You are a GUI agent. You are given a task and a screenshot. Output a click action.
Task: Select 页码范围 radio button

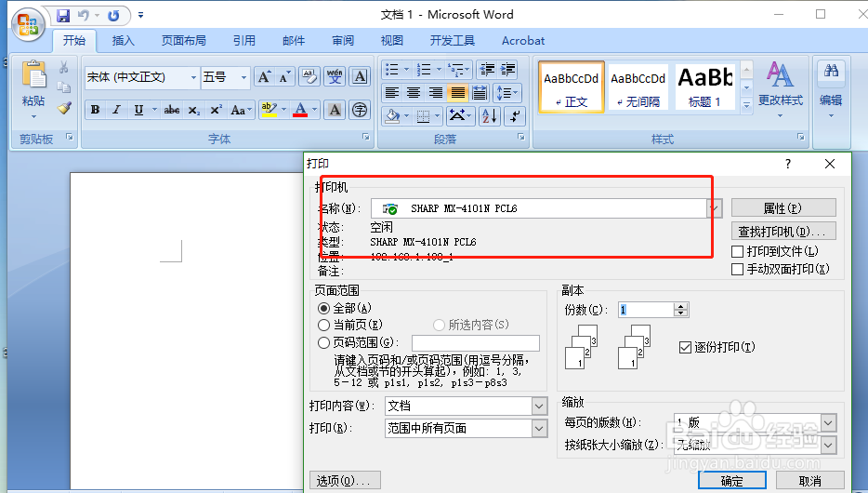[x=323, y=343]
